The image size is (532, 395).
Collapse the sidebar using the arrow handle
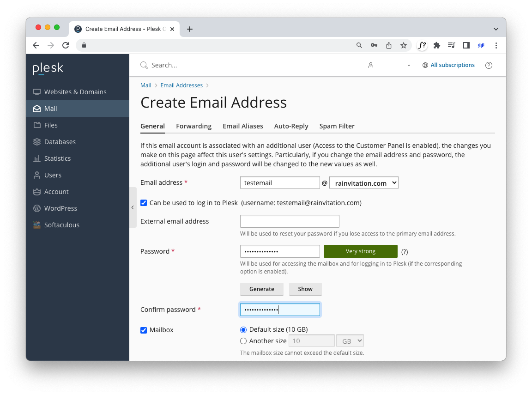(133, 207)
